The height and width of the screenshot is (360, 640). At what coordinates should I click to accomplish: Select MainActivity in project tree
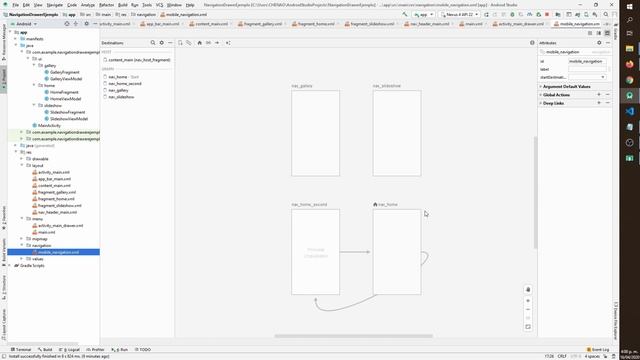coord(49,125)
